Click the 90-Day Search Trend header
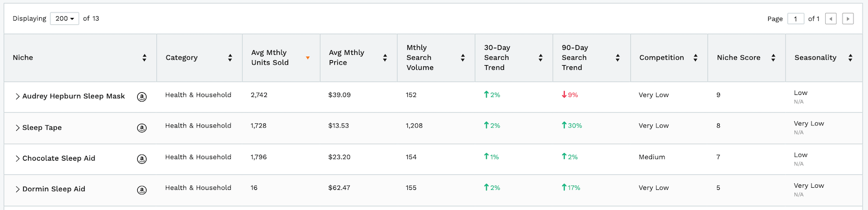868x210 pixels. click(x=575, y=58)
